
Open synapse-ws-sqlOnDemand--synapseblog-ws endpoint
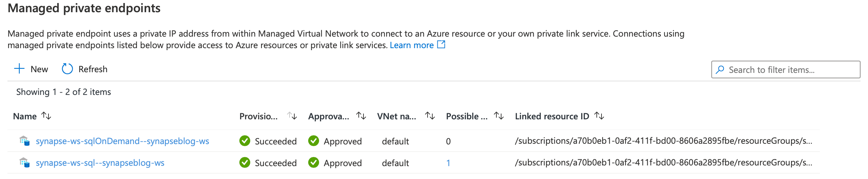click(122, 141)
